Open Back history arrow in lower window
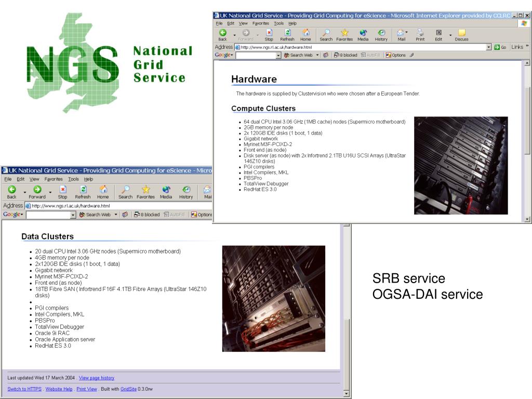 click(25, 192)
